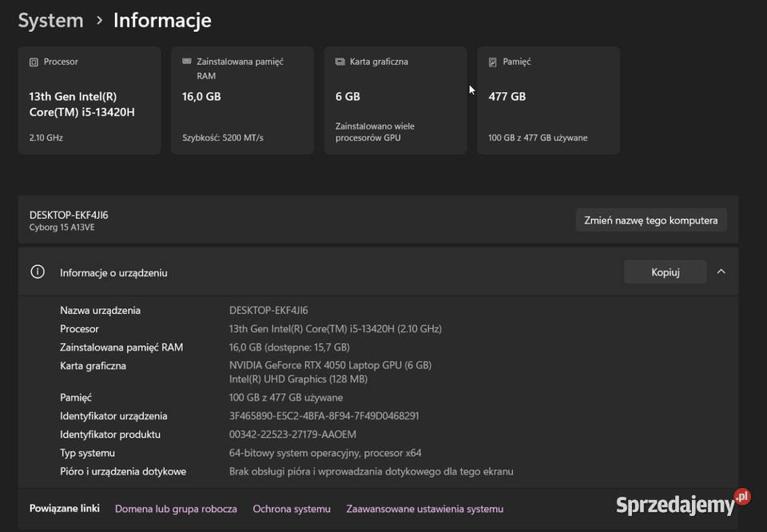Image resolution: width=767 pixels, height=532 pixels.
Task: Select product ID 00342-22523-27179-AAOEM
Action: 292,435
